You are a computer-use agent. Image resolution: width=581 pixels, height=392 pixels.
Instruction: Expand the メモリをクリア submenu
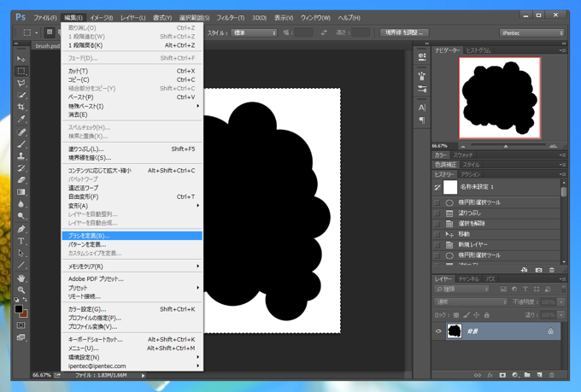[132, 266]
